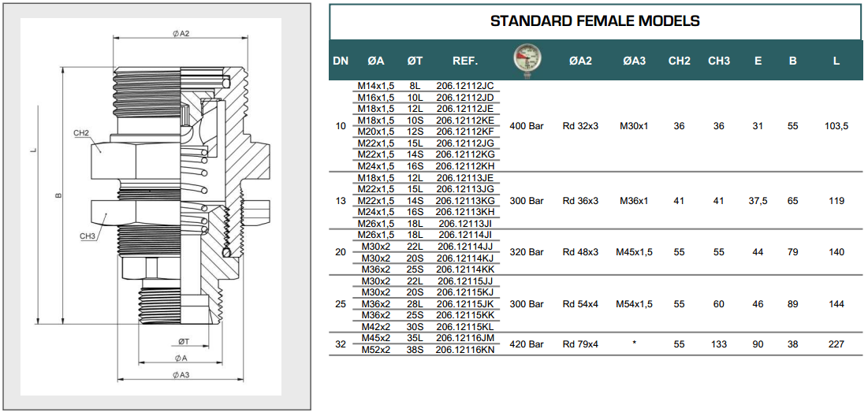Click the ØA3 column header in table

click(x=634, y=61)
